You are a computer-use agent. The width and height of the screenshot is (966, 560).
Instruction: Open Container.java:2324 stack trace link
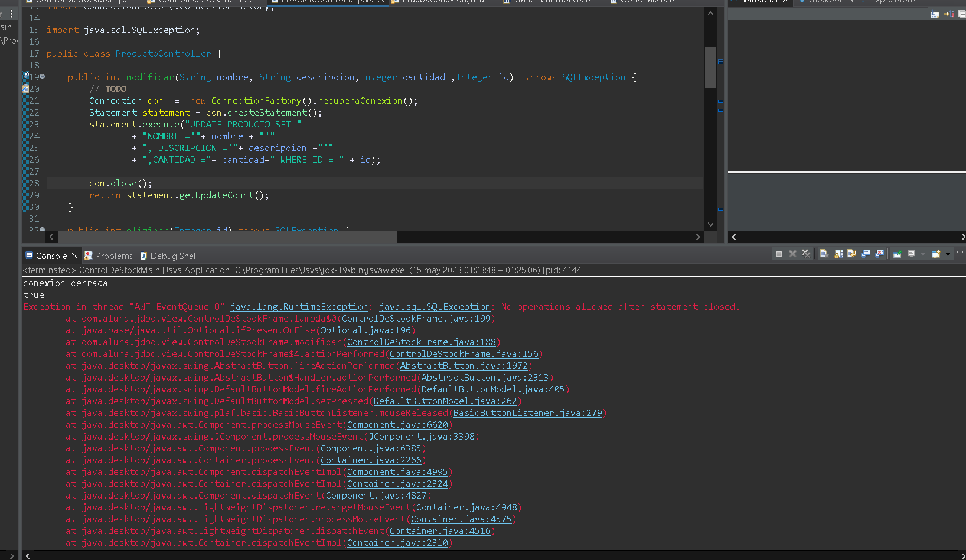pos(397,484)
